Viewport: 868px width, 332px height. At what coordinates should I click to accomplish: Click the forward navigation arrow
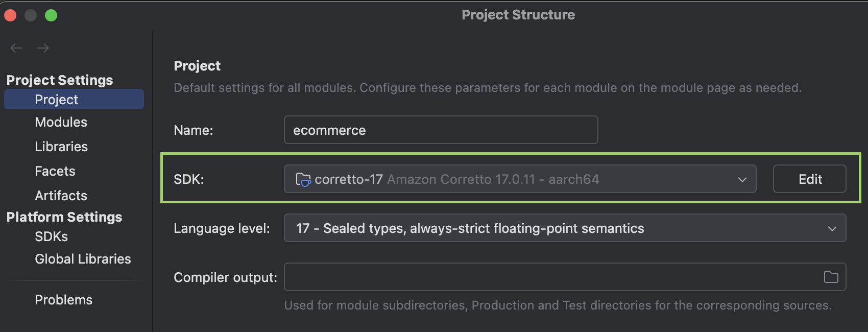coord(43,48)
